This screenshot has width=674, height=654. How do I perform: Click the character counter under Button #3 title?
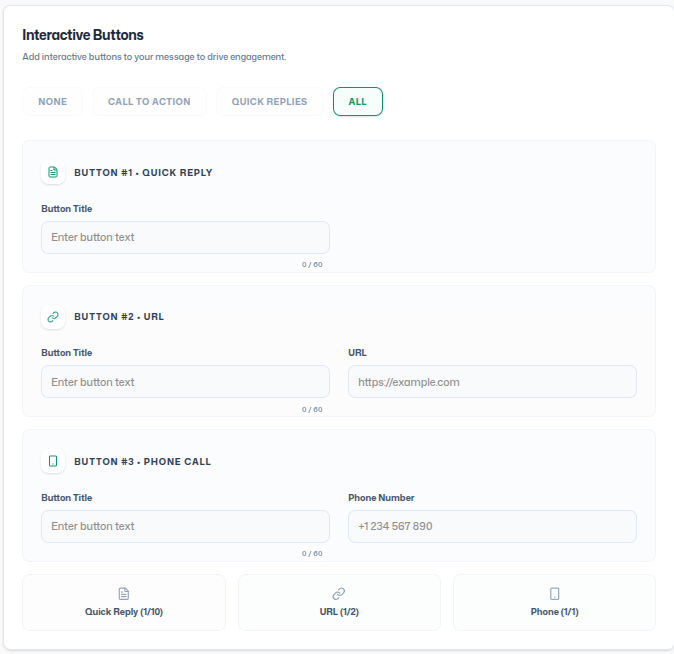pos(312,553)
